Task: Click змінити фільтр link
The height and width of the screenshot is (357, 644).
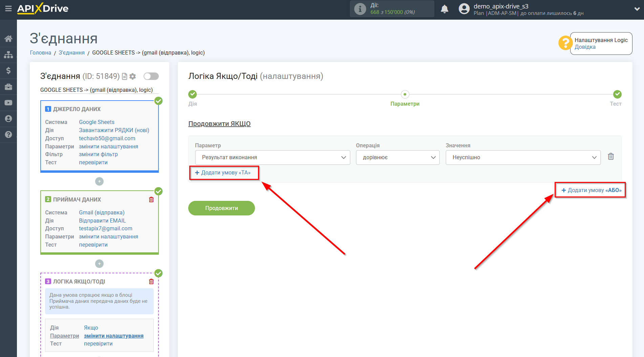Action: (98, 154)
